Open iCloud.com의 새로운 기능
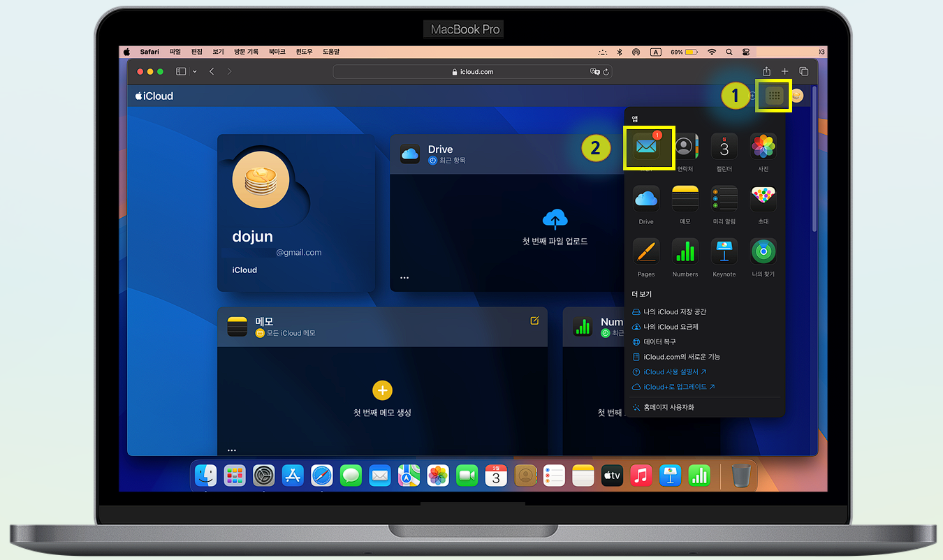The width and height of the screenshot is (943, 560). 675,357
